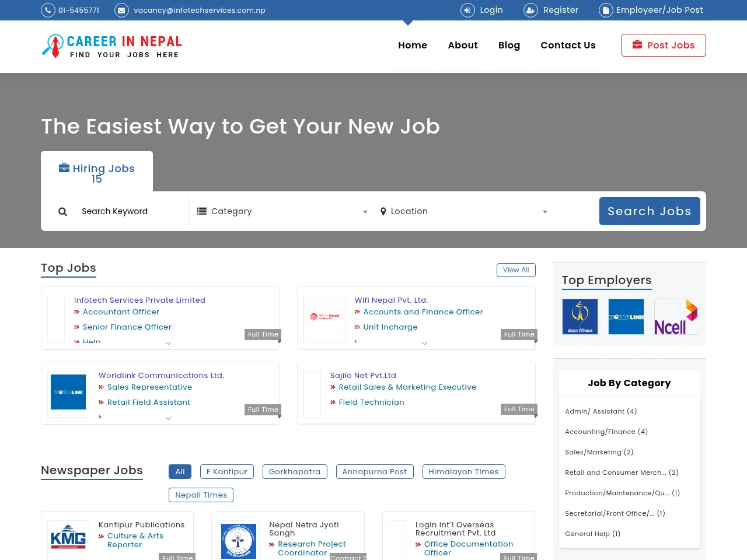The height and width of the screenshot is (560, 747).
Task: Click the Search Jobs button
Action: pos(650,211)
